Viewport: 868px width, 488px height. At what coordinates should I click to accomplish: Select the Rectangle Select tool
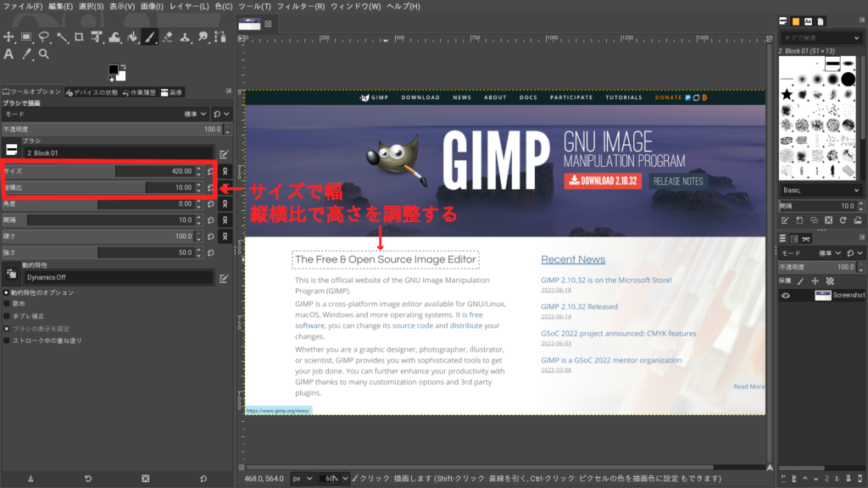(26, 37)
